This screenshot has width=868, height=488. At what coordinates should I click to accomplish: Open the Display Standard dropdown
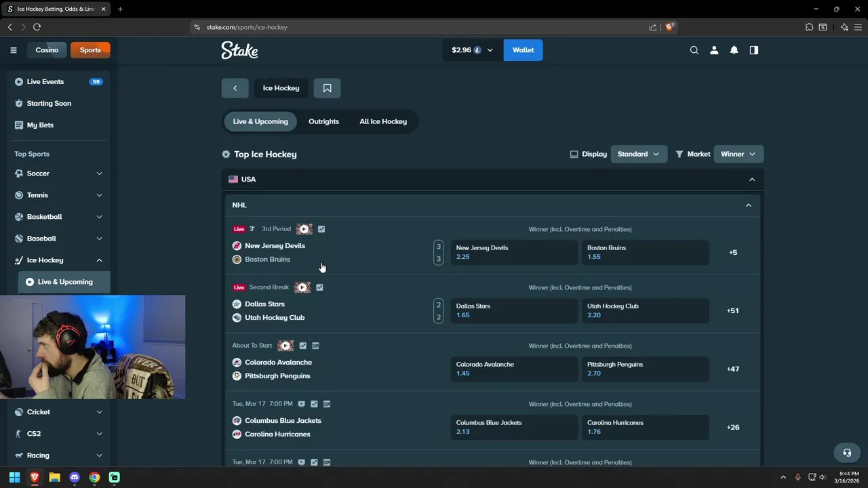pos(638,155)
